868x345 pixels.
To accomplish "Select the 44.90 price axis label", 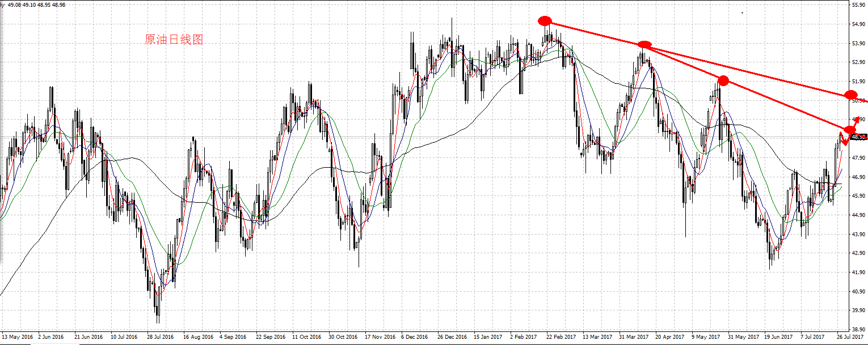I will click(858, 215).
